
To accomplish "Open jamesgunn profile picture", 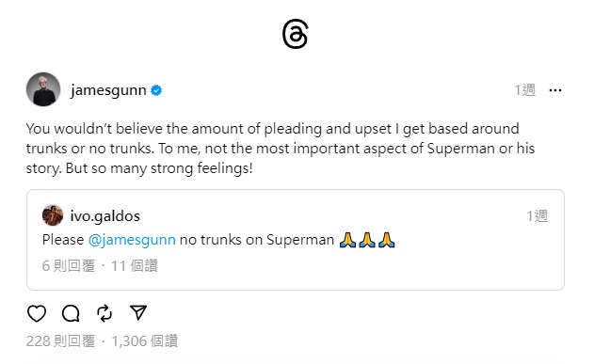I will (43, 89).
